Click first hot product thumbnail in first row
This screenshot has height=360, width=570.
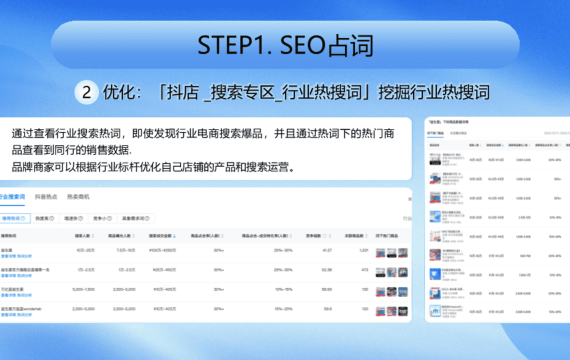[x=380, y=253]
